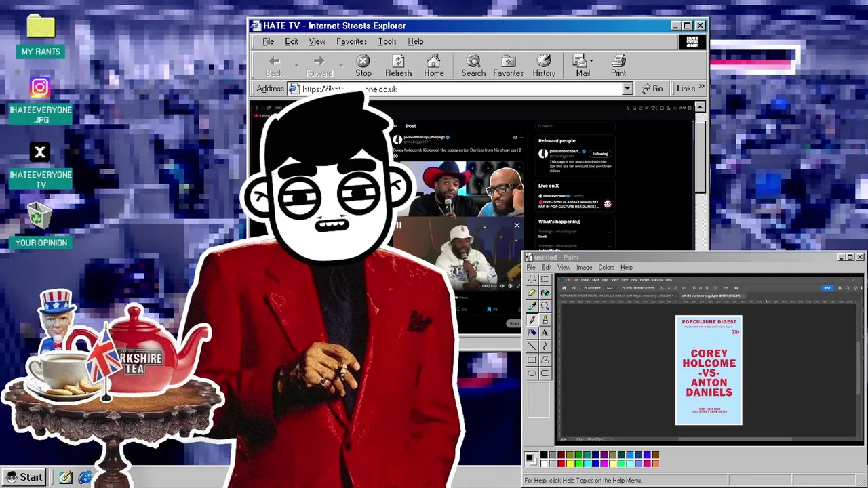Click the Go button beside the address bar

coord(652,89)
